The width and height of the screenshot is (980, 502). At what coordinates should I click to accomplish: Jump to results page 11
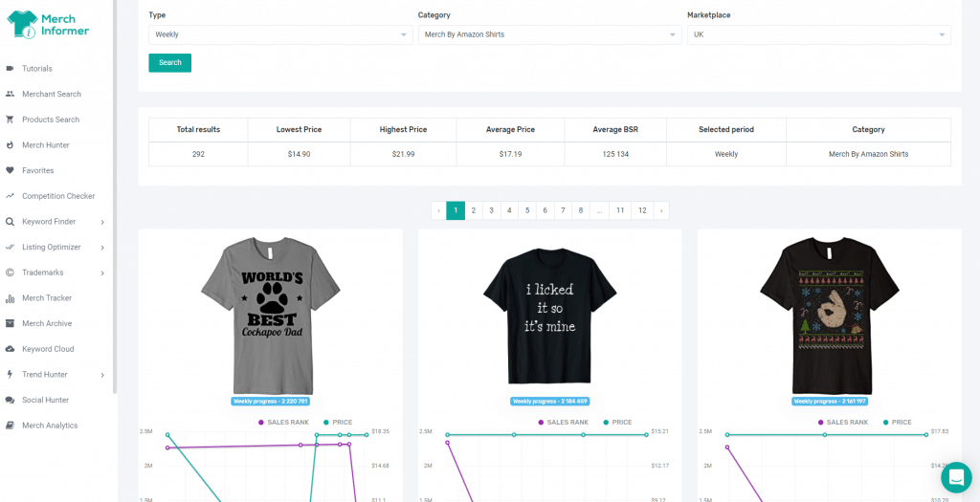[620, 210]
